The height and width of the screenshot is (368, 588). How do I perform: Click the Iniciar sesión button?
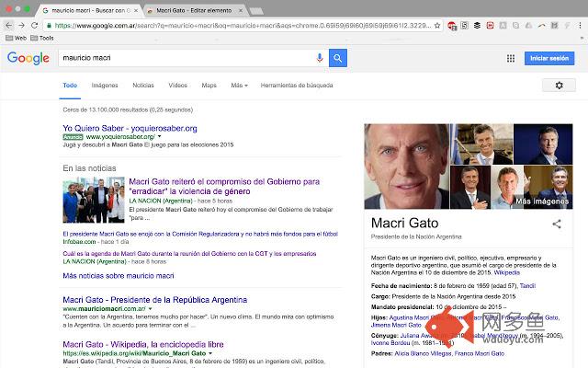pos(549,58)
